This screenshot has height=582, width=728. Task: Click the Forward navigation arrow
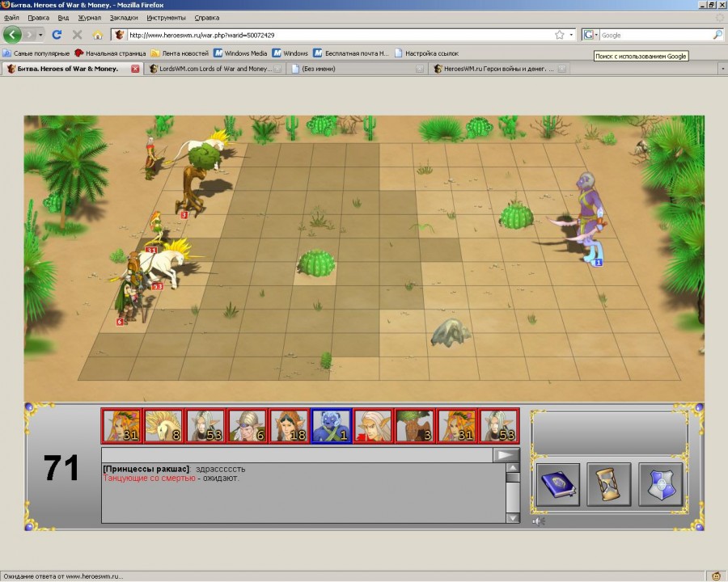29,35
